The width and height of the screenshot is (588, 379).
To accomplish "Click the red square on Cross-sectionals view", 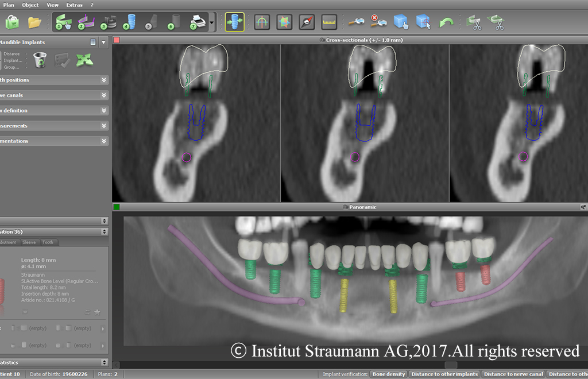I will 117,40.
